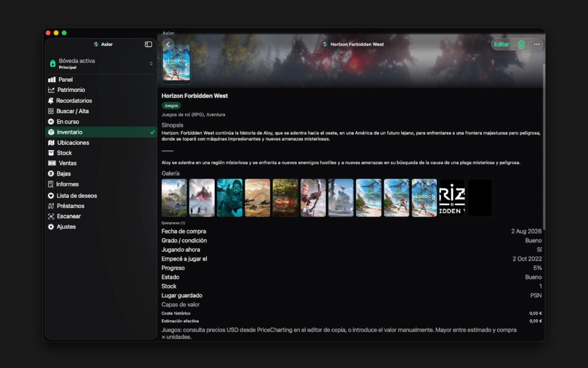
Task: Open the teal underwater Aloy gallery image
Action: click(230, 198)
